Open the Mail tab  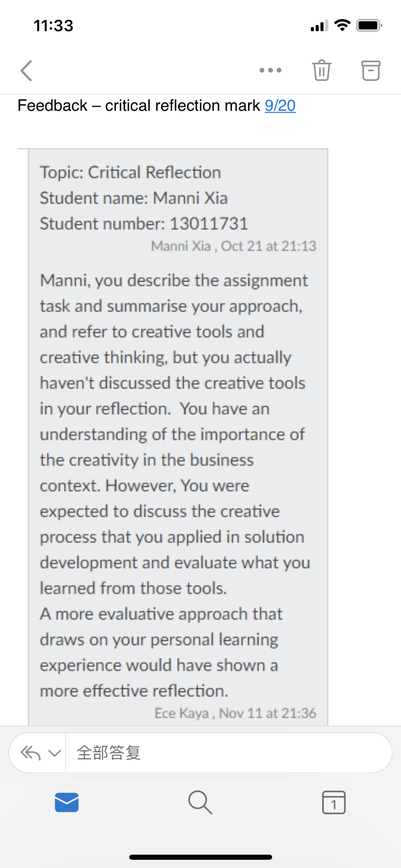[66, 802]
